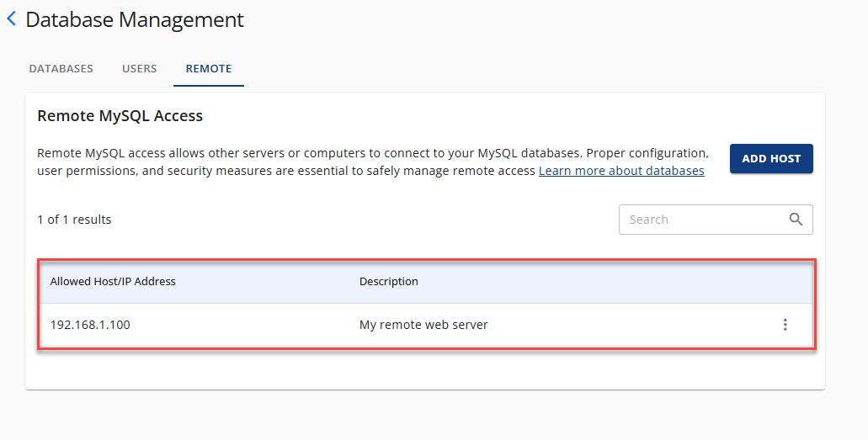This screenshot has width=868, height=440.
Task: Click the Allowed Host/IP Address column header
Action: point(112,281)
